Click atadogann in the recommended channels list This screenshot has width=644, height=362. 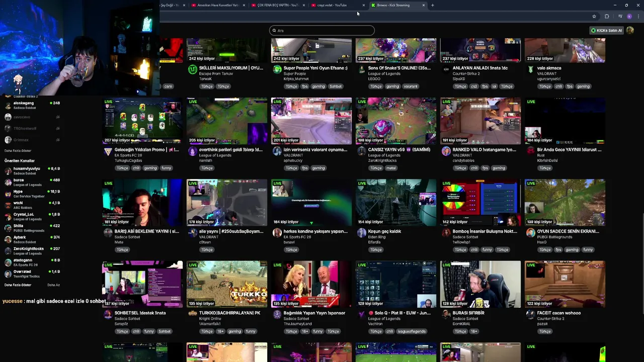tap(32, 262)
